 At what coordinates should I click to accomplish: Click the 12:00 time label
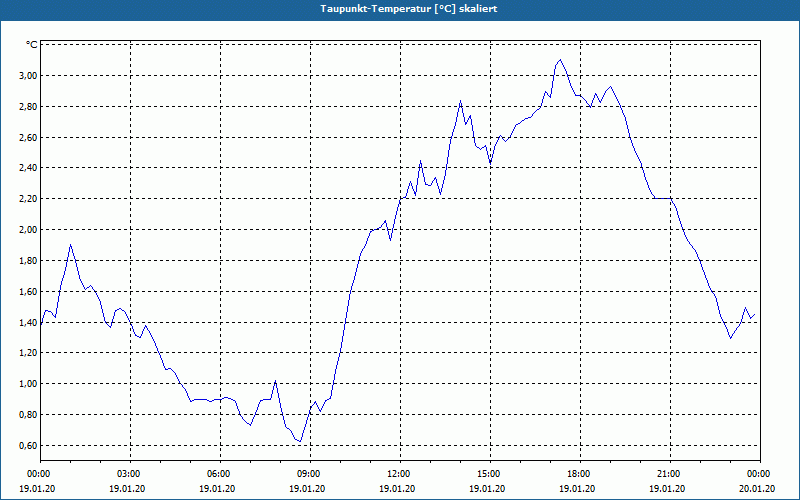(x=397, y=474)
